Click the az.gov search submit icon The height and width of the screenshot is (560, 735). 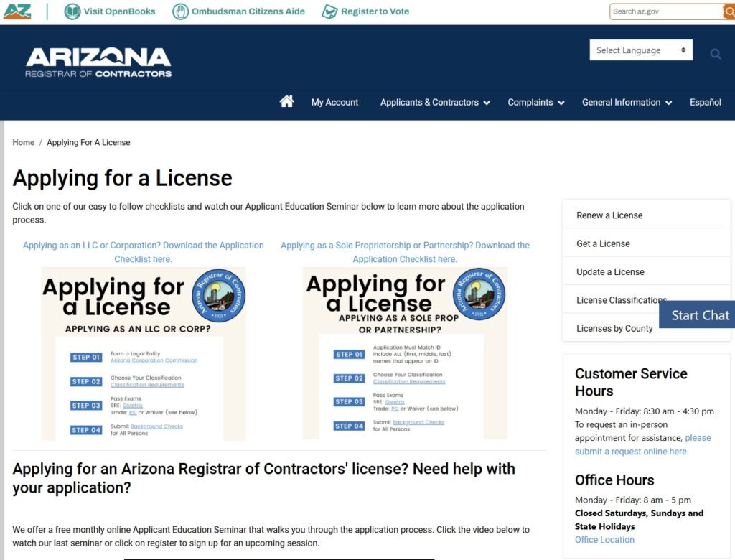point(729,11)
